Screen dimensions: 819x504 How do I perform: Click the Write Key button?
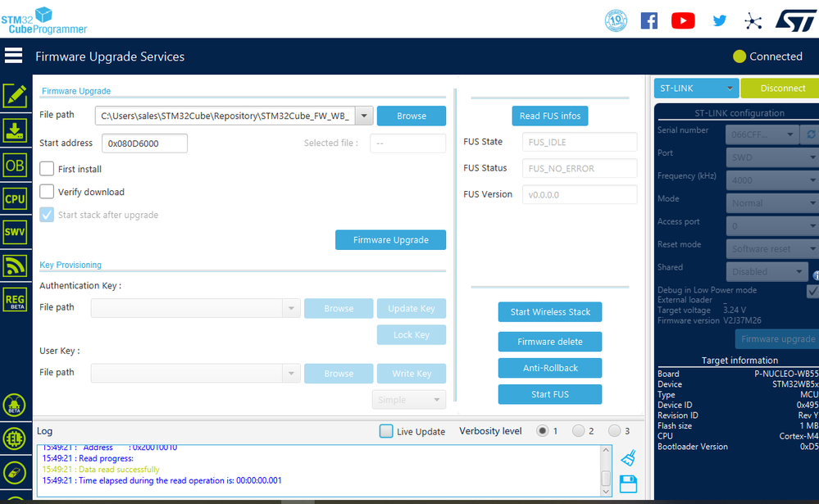coord(412,374)
